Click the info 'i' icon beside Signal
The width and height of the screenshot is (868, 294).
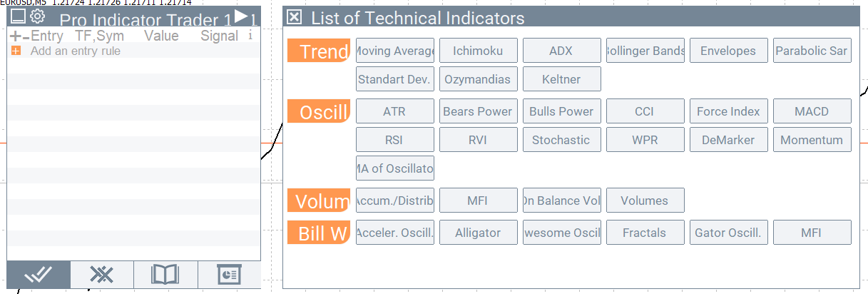coord(250,36)
